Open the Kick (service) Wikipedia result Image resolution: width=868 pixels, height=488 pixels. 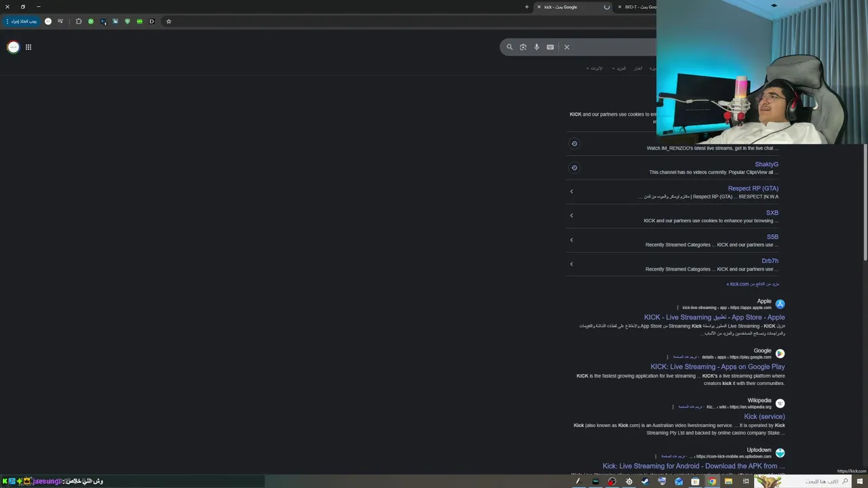(x=764, y=417)
